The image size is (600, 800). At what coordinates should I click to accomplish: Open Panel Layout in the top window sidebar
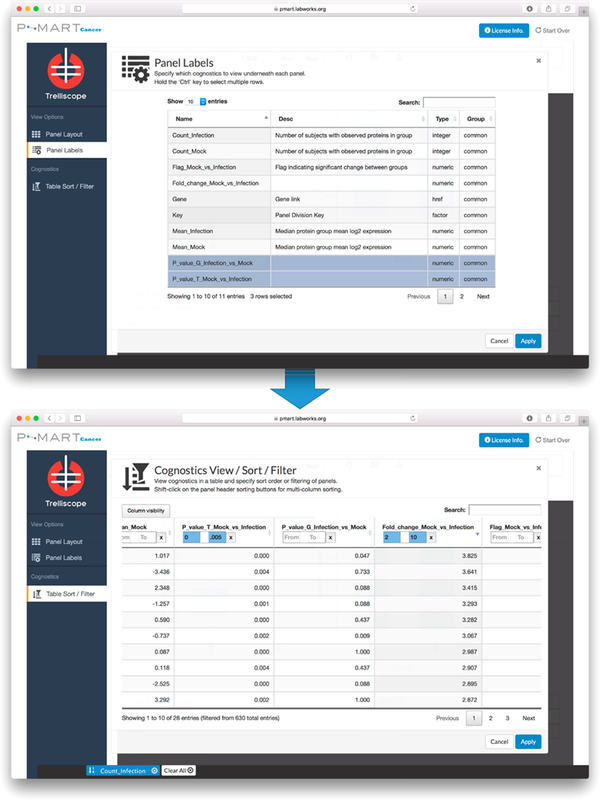[67, 134]
